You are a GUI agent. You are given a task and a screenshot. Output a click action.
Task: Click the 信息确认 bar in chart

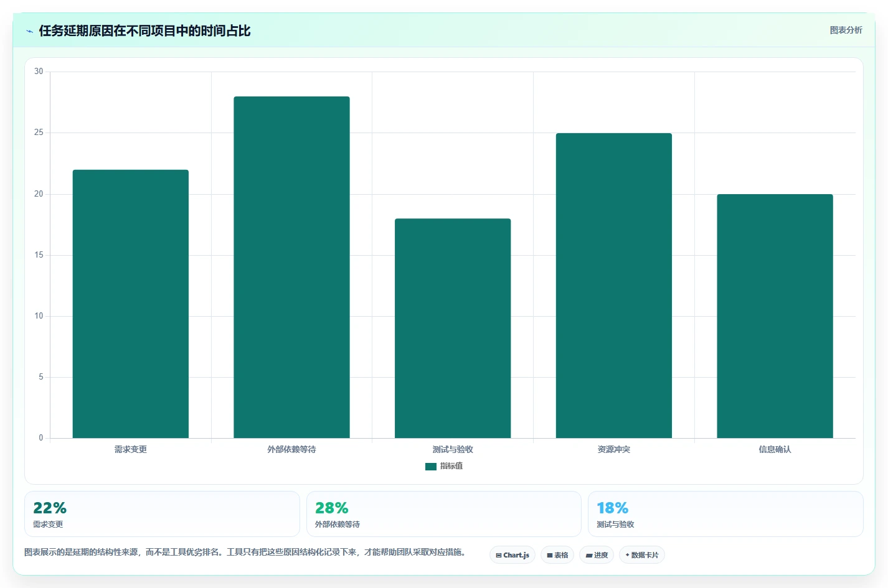(x=775, y=316)
